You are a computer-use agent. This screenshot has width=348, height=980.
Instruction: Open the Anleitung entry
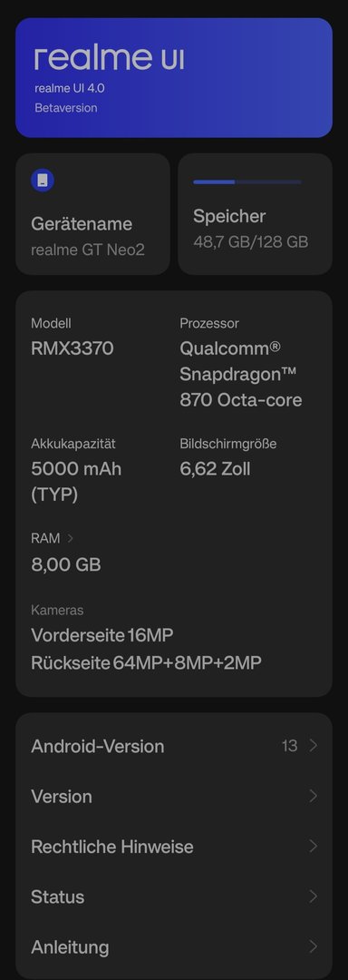pos(174,946)
